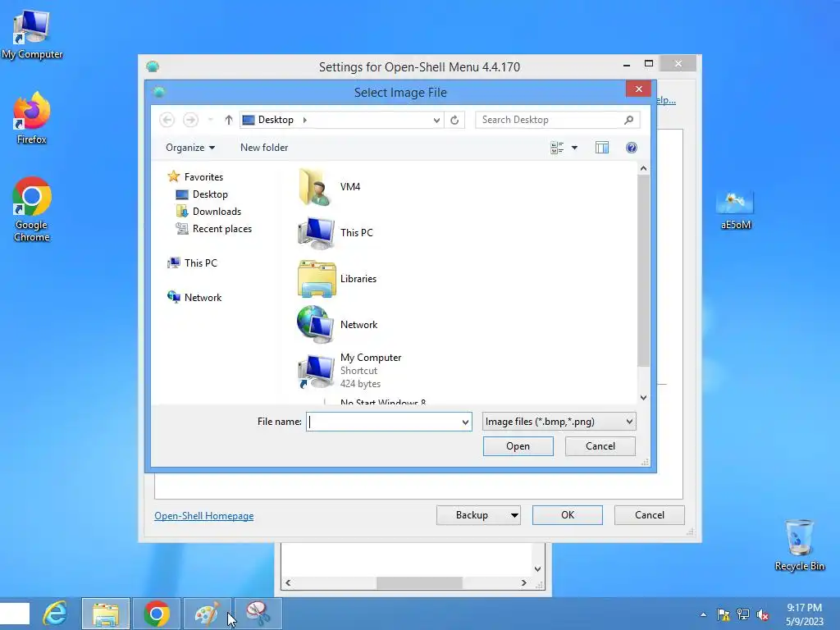Click the clock in the taskbar

pos(804,614)
